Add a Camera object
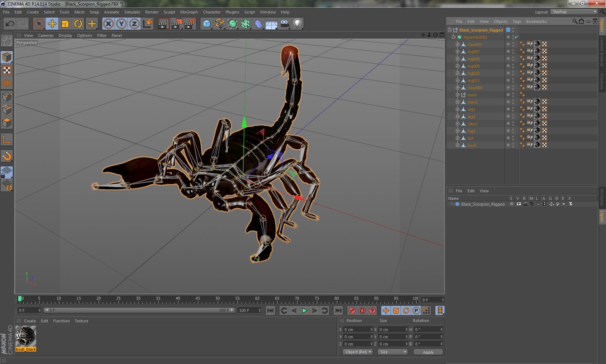 pos(285,24)
